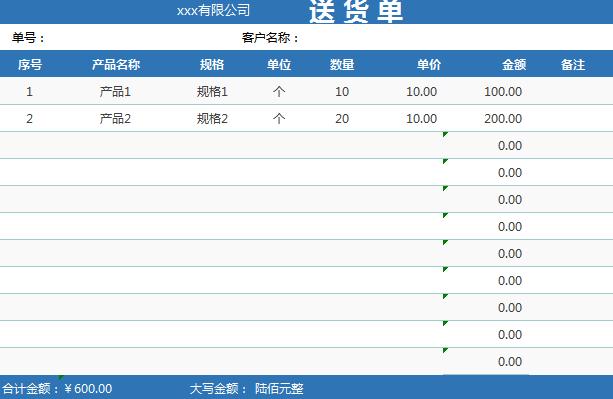Click the 规格2 cell
Image resolution: width=613 pixels, height=399 pixels.
(212, 118)
